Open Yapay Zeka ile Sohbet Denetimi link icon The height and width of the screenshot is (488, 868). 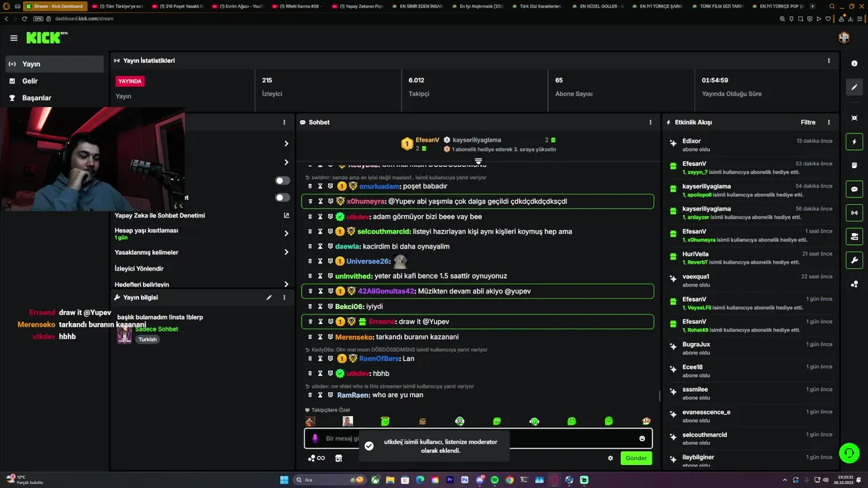click(x=286, y=216)
